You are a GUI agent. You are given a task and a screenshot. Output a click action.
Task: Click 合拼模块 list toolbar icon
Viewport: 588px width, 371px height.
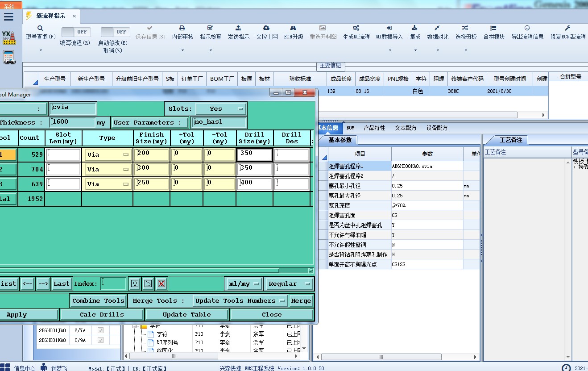pos(493,28)
